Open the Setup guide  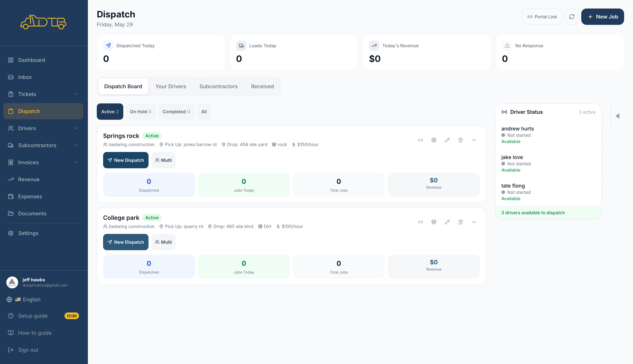43,316
